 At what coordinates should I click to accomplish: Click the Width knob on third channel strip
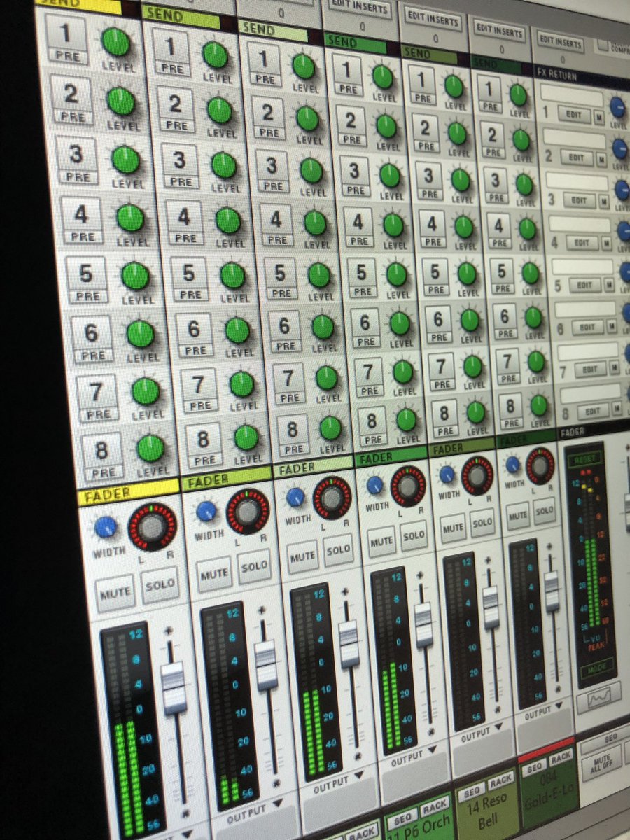coord(295,496)
